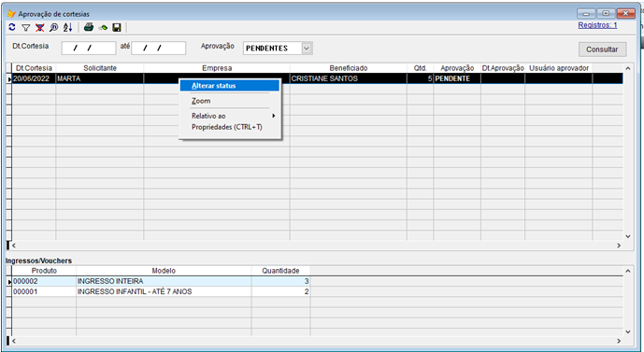Print the list using the printer icon
The height and width of the screenshot is (352, 644).
pos(89,27)
